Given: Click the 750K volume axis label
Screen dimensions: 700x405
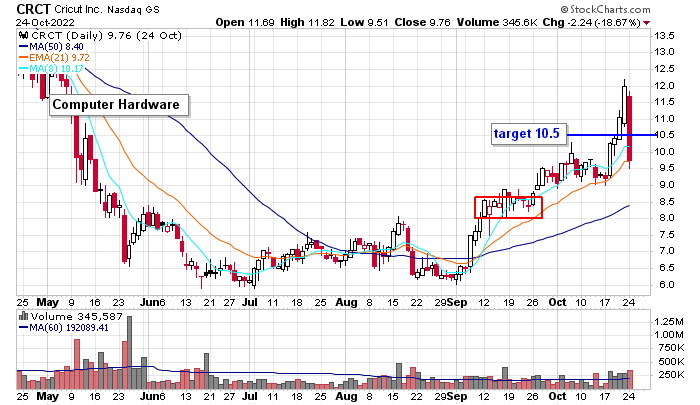Looking at the screenshot, I should click(x=671, y=348).
